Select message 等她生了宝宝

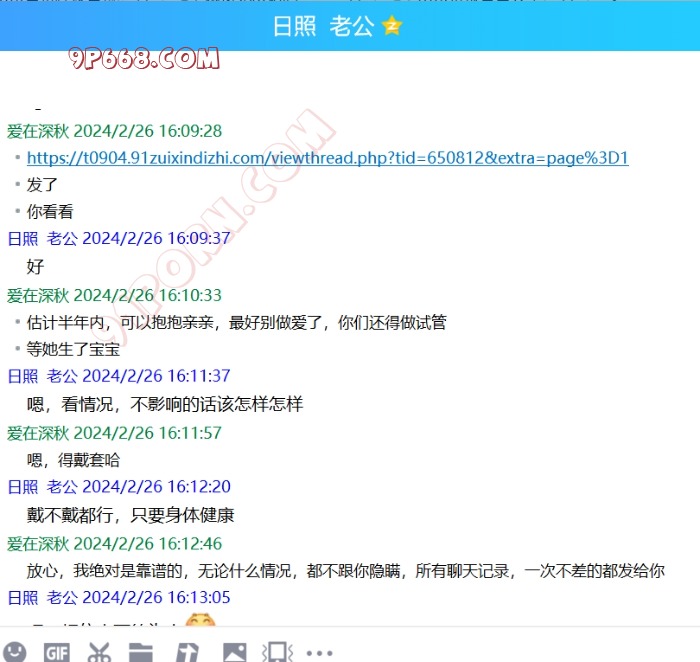(73, 349)
